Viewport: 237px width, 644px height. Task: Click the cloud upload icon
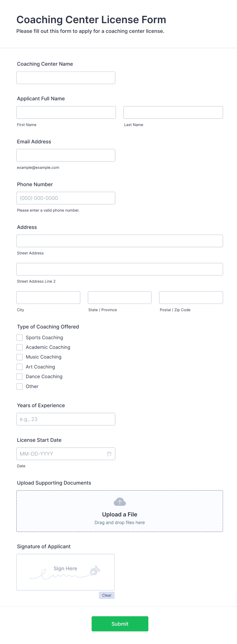120,501
